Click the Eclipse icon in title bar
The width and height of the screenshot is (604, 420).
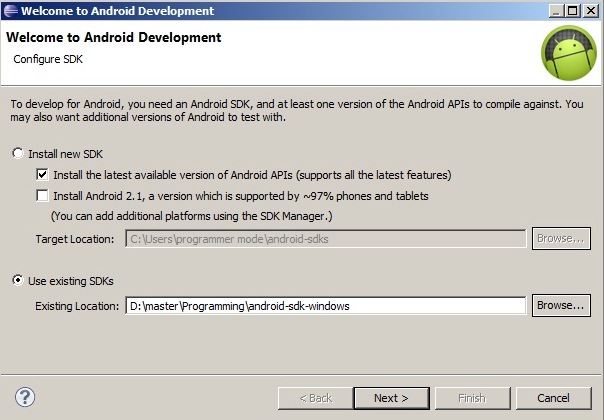[11, 11]
